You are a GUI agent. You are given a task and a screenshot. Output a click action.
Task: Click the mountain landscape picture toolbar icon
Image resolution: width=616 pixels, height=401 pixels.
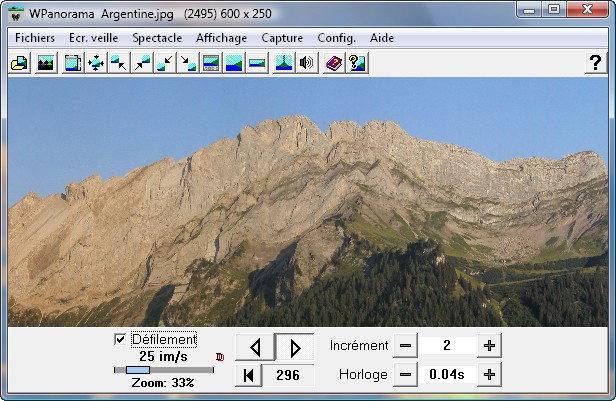pos(46,63)
